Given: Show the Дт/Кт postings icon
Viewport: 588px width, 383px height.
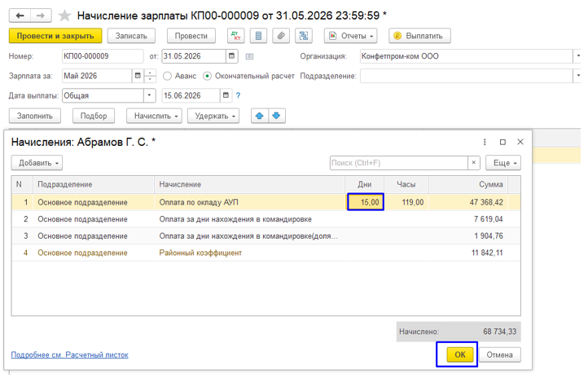Looking at the screenshot, I should pos(236,36).
